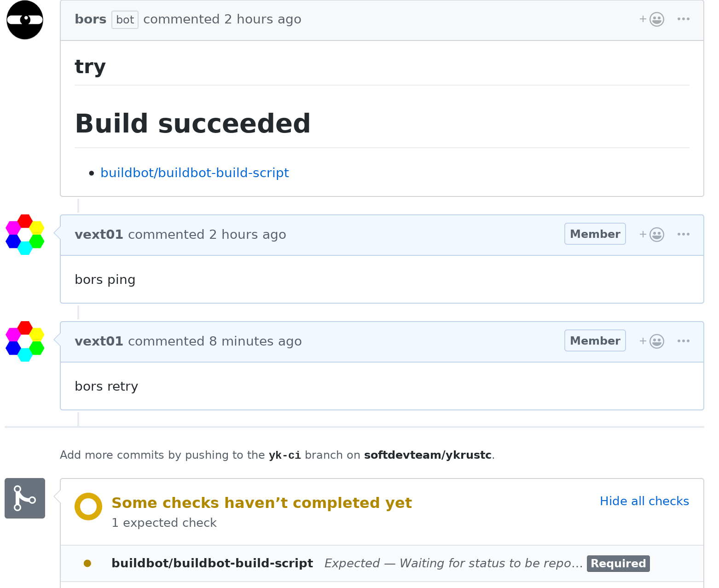Open vext01 profile from "bors ping" comment
Viewport: 719px width, 588px height.
(x=99, y=235)
